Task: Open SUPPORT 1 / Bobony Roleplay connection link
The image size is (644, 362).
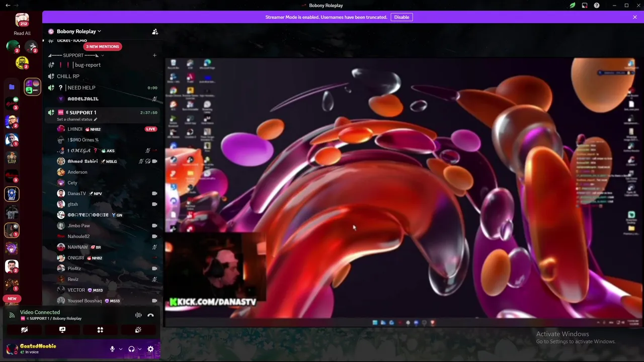Action: coord(51,319)
